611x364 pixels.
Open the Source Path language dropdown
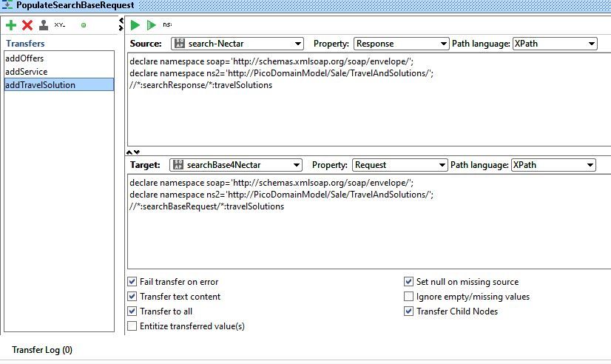pos(555,44)
